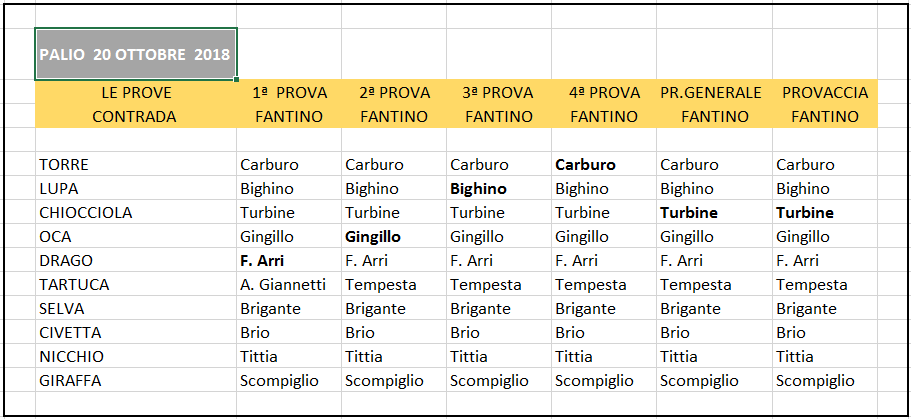Select Brio in the PR.GENERALE column

[x=714, y=332]
